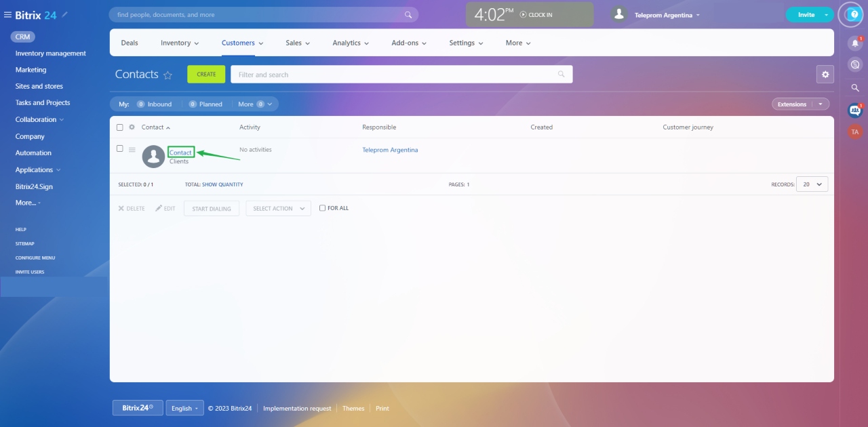This screenshot has height=427, width=868.
Task: Click the pencil icon next to Bitrix 24
Action: pyautogui.click(x=65, y=15)
